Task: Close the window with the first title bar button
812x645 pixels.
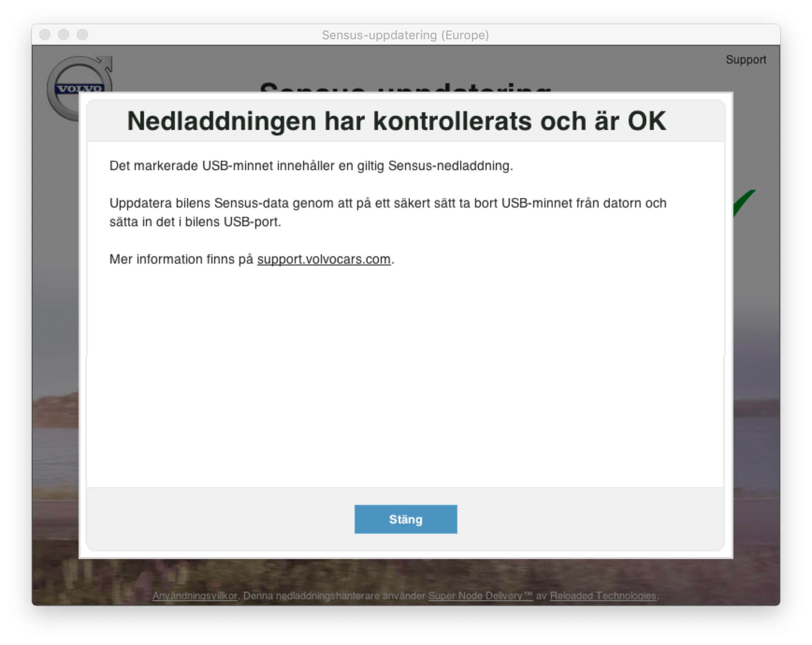Action: pos(45,35)
